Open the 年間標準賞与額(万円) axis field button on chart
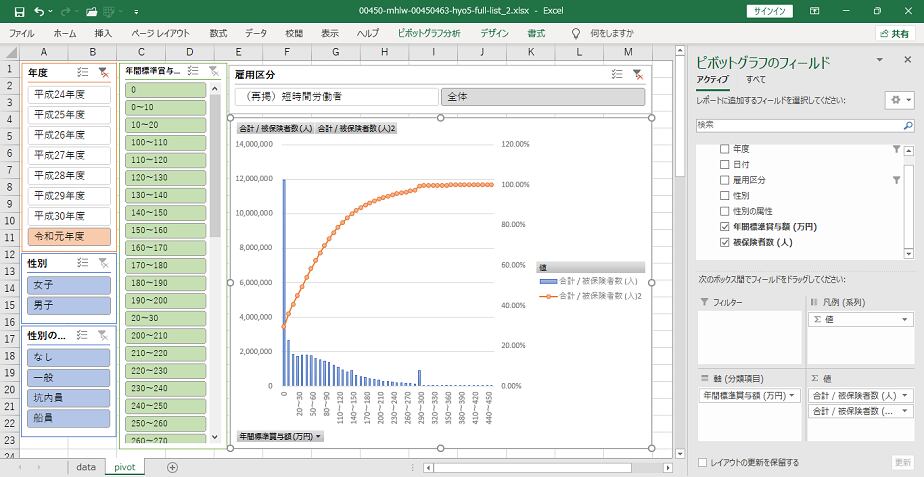This screenshot has width=924, height=477. [x=280, y=436]
